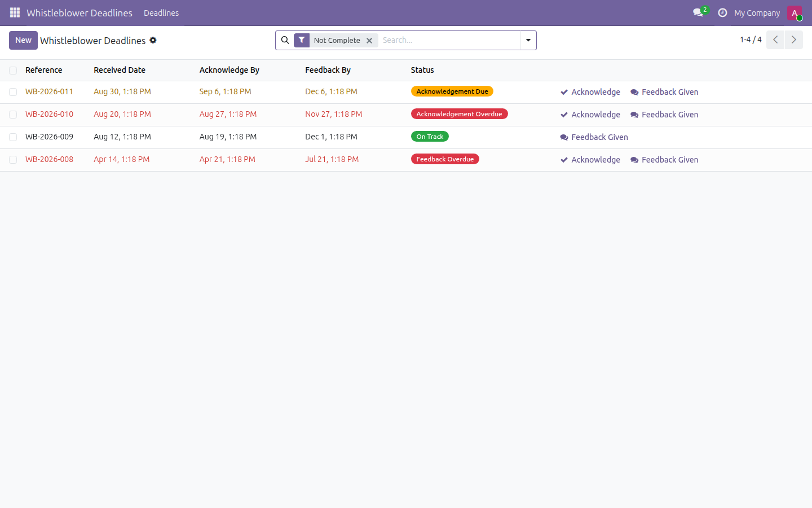
Task: Open the My Company switcher
Action: [757, 13]
